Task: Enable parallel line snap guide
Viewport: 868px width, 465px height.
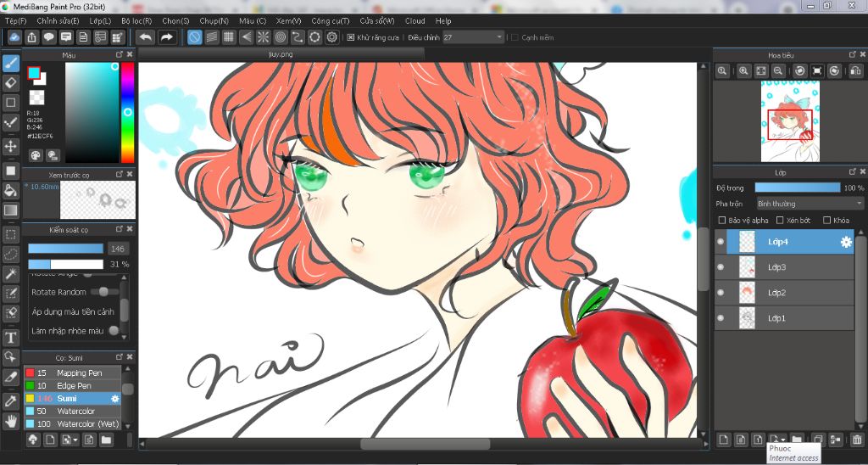Action: [211, 37]
